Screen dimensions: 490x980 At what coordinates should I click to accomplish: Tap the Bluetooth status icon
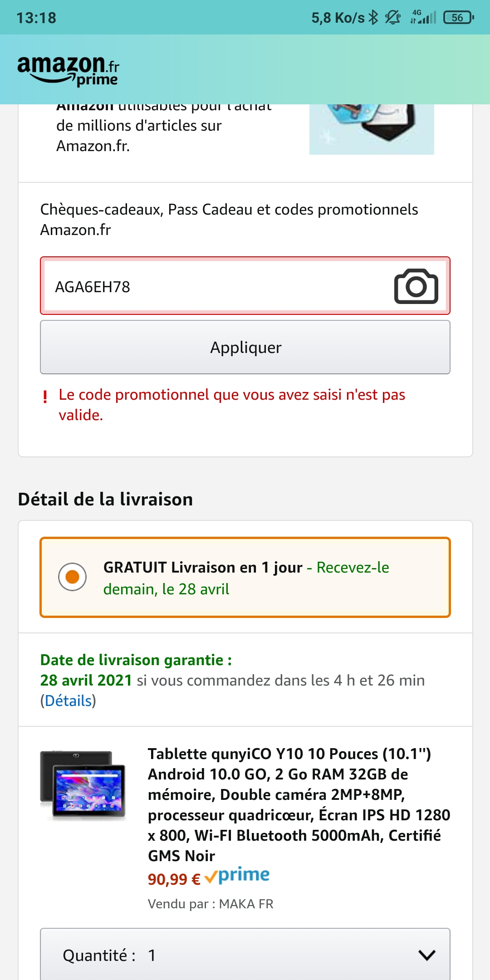coord(373,18)
